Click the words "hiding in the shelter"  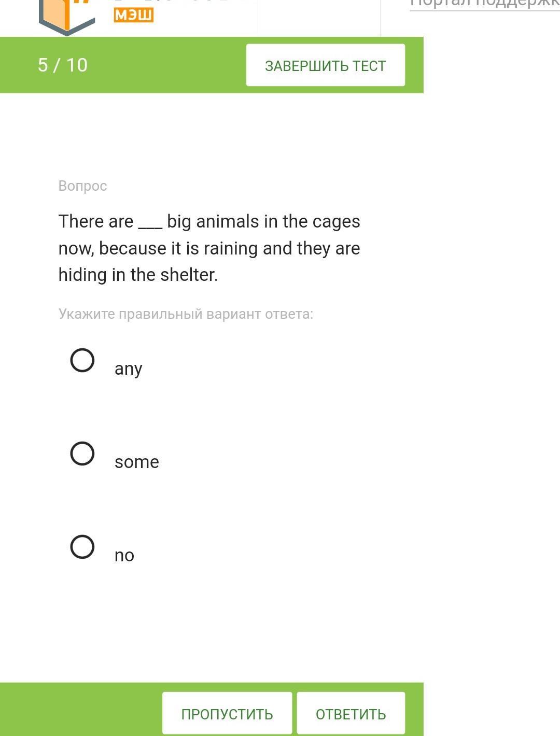point(137,275)
